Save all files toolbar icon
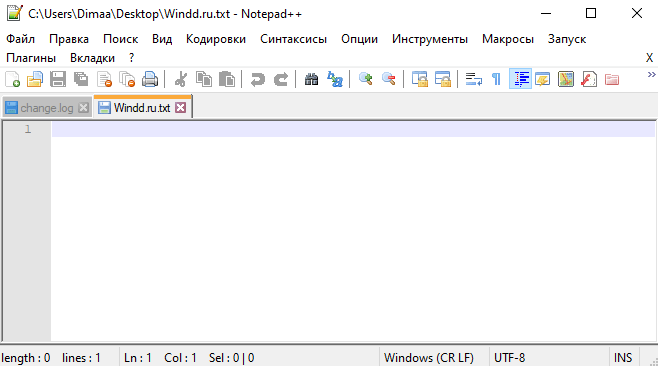Image resolution: width=658 pixels, height=366 pixels. [81, 79]
